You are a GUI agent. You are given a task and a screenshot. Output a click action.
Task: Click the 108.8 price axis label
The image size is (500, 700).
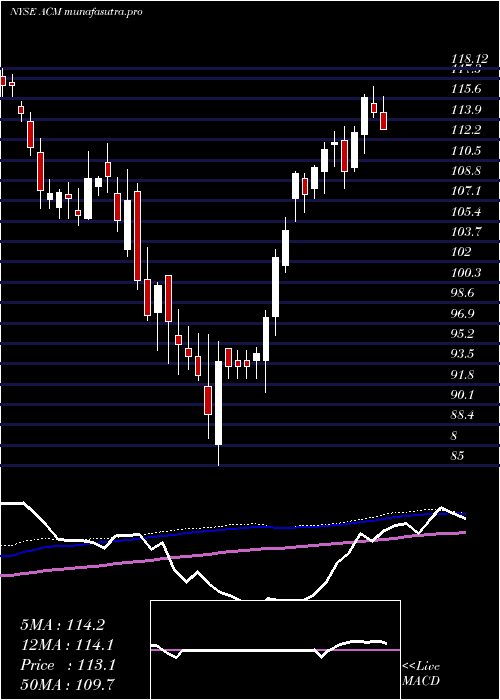466,171
